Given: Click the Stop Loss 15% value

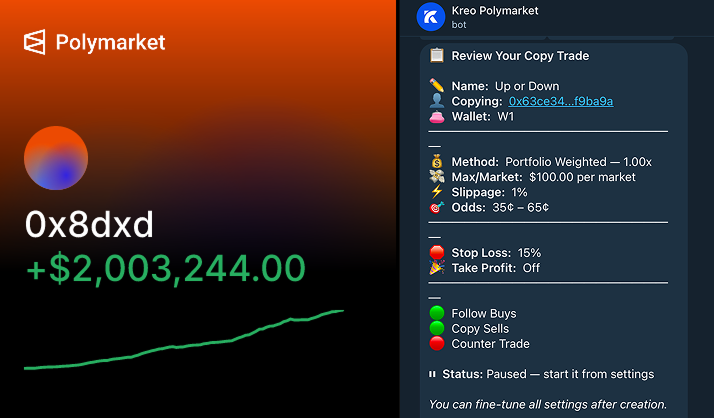Looking at the screenshot, I should 529,253.
